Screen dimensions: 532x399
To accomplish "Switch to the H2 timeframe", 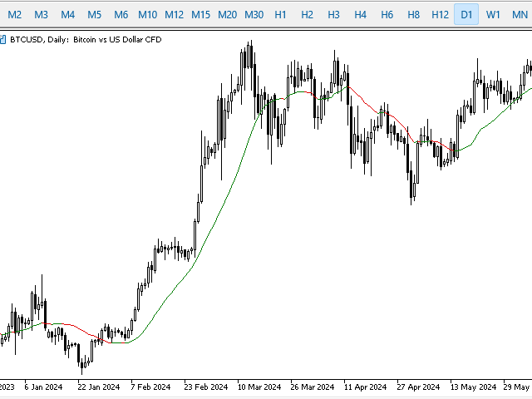I will (307, 15).
